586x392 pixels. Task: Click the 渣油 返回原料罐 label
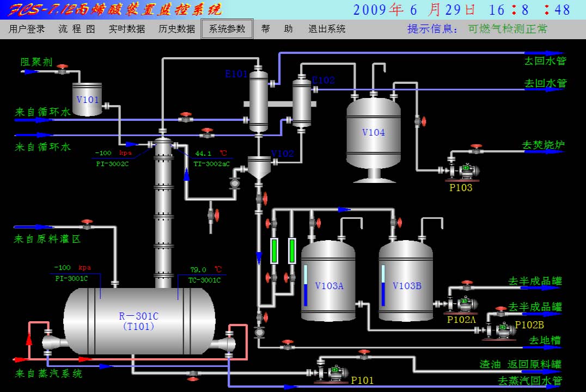pos(520,364)
